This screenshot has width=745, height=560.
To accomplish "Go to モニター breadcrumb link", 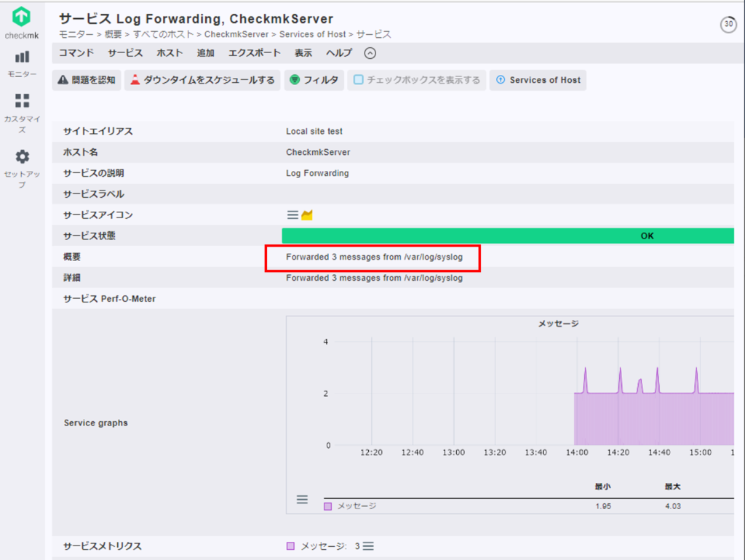I will pos(76,34).
